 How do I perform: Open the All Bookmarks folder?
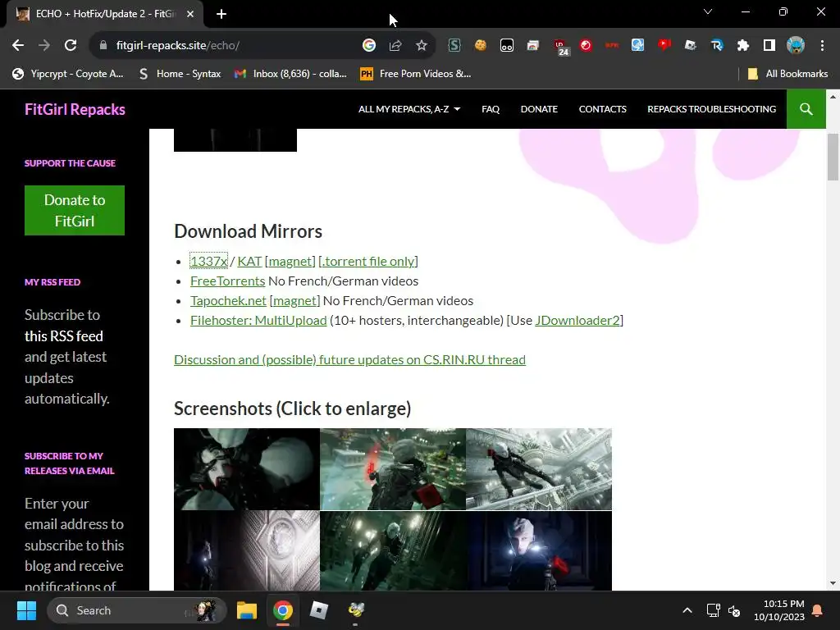point(787,74)
